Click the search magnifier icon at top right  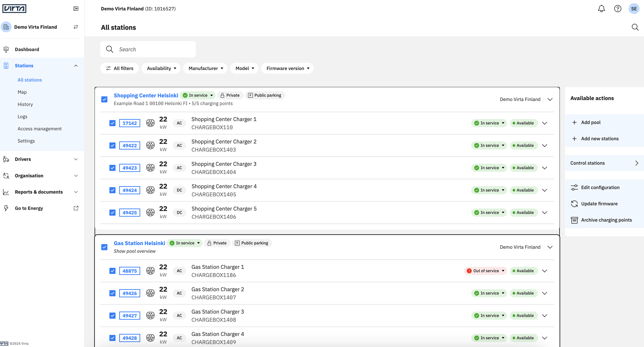635,27
